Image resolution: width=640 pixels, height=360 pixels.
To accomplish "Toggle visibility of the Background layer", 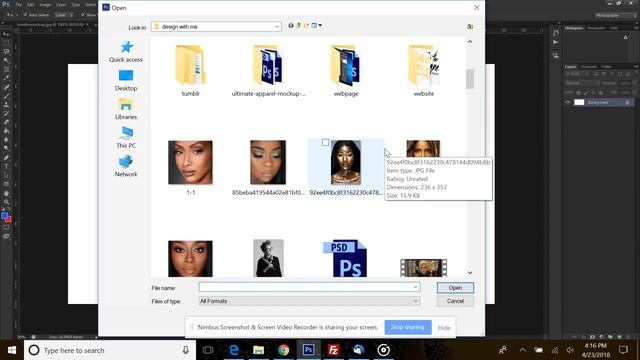I will [567, 102].
